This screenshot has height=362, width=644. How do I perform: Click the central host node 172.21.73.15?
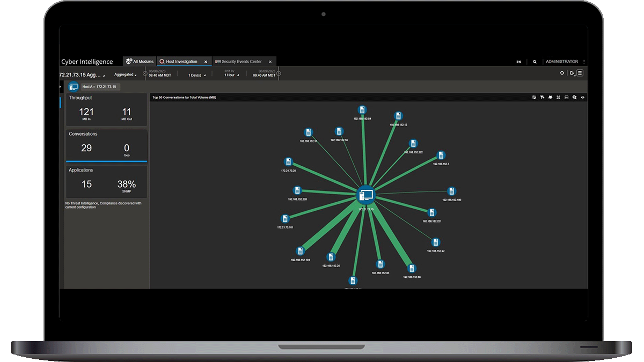[x=365, y=195]
